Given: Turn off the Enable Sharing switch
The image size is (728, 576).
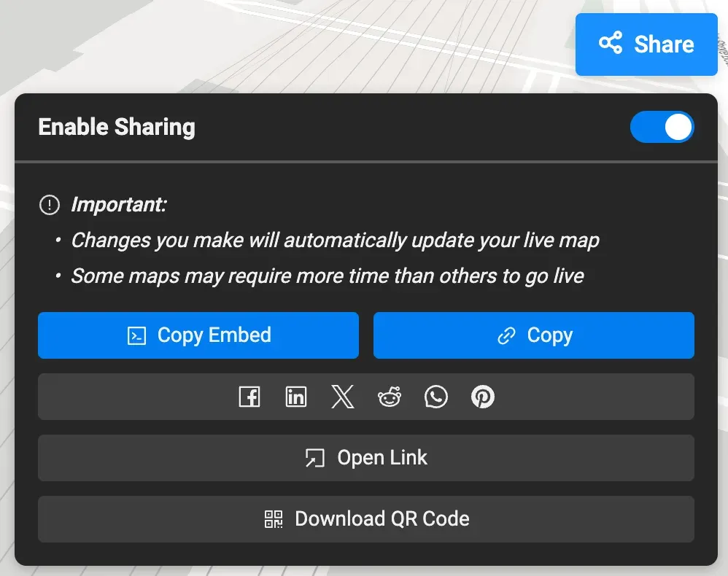Looking at the screenshot, I should click(662, 127).
